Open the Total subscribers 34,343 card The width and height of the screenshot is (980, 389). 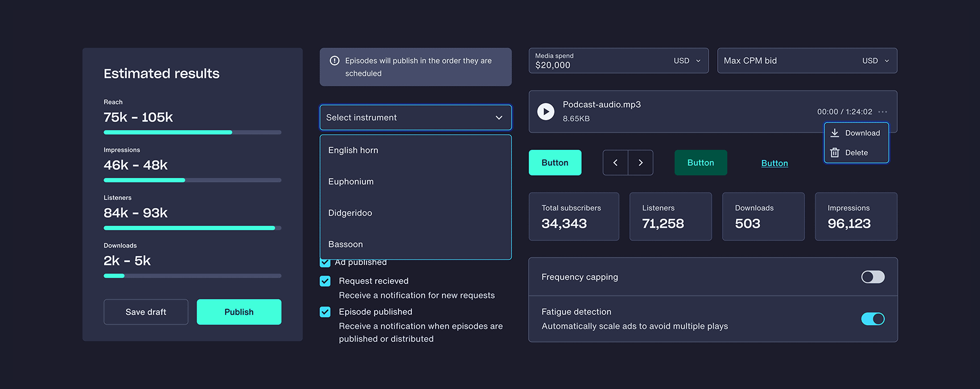click(x=574, y=216)
